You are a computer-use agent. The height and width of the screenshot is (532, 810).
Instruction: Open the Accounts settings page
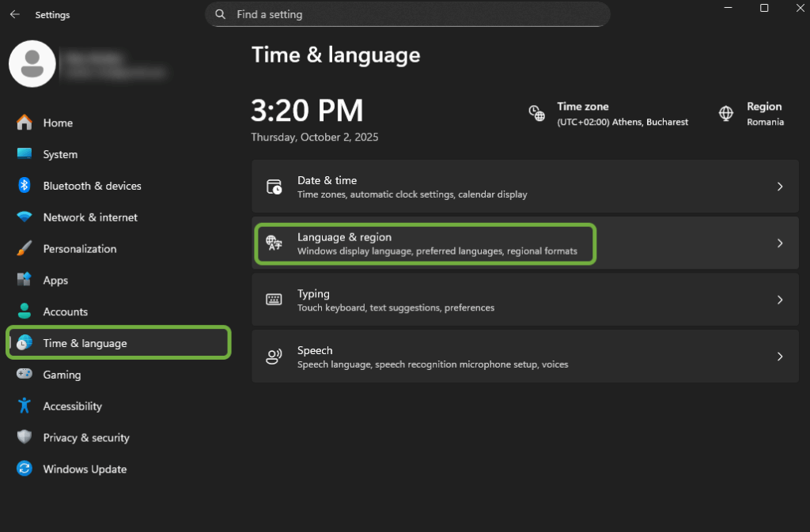(65, 312)
